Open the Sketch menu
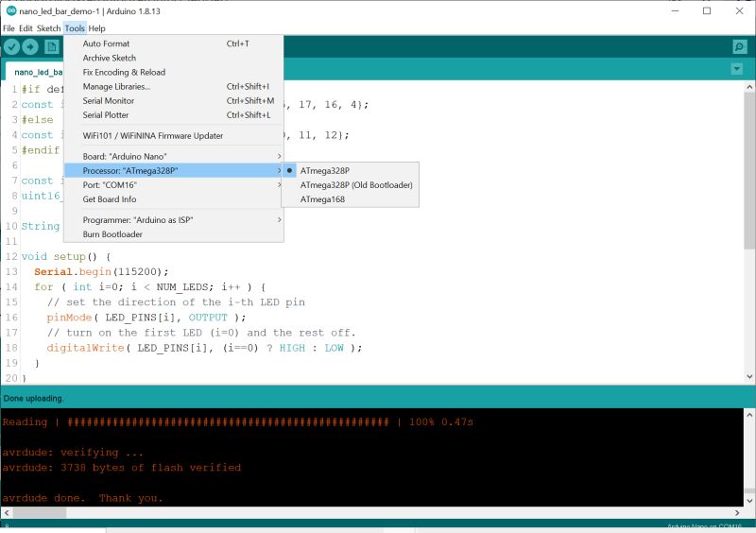This screenshot has height=533, width=756. [x=49, y=28]
